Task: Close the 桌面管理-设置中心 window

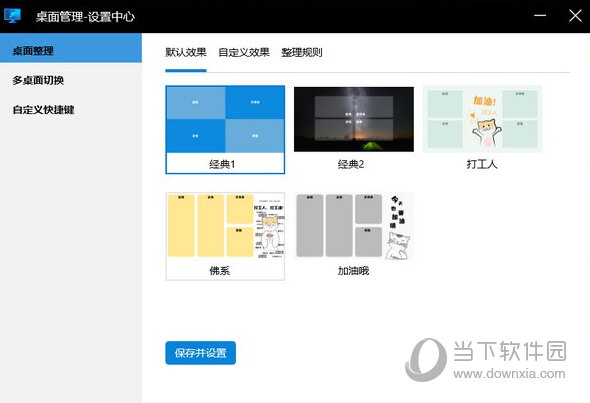Action: (x=575, y=16)
